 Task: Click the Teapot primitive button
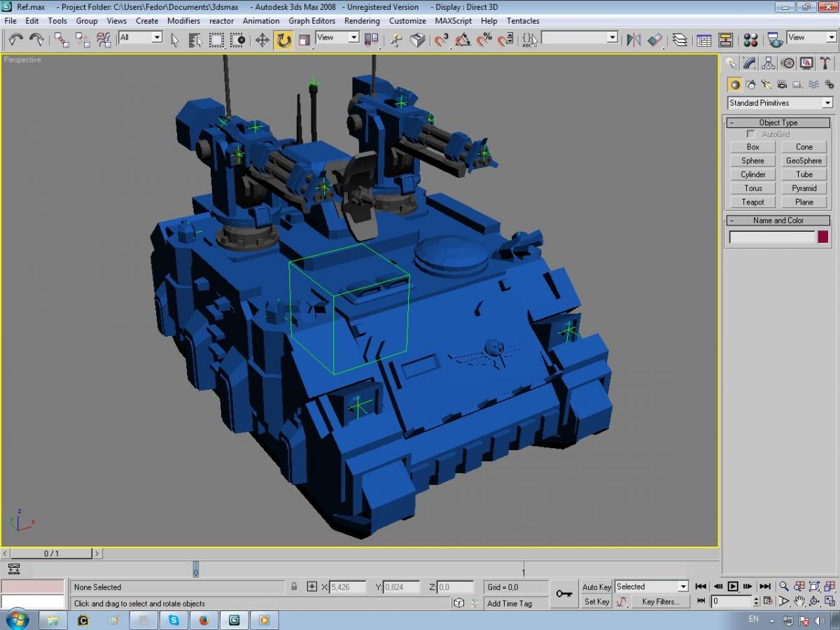pyautogui.click(x=752, y=202)
